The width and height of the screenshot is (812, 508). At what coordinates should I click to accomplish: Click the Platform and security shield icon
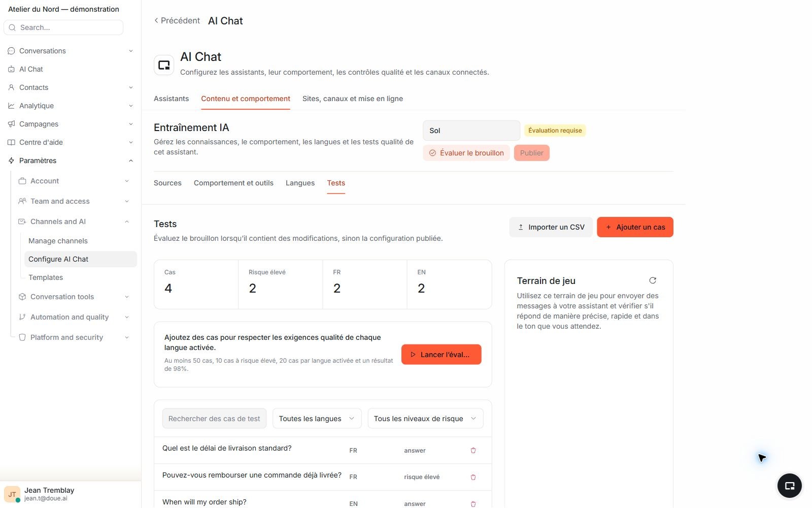click(x=22, y=337)
